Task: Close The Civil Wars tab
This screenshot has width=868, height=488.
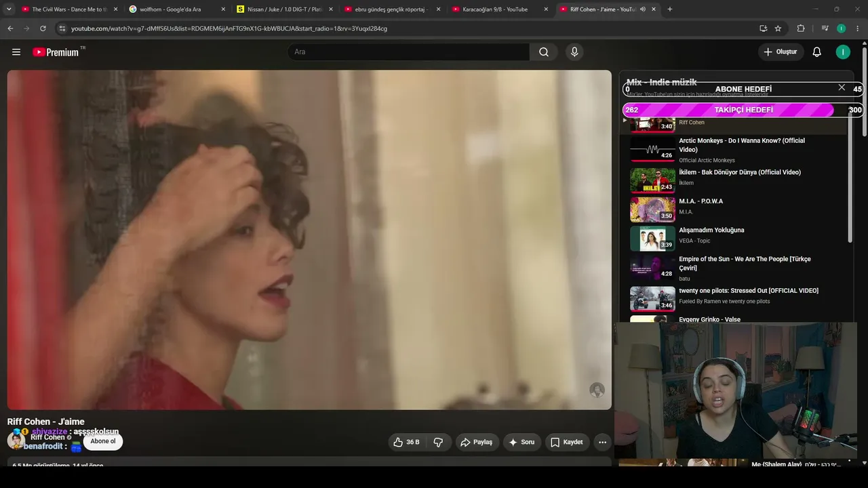Action: point(115,9)
